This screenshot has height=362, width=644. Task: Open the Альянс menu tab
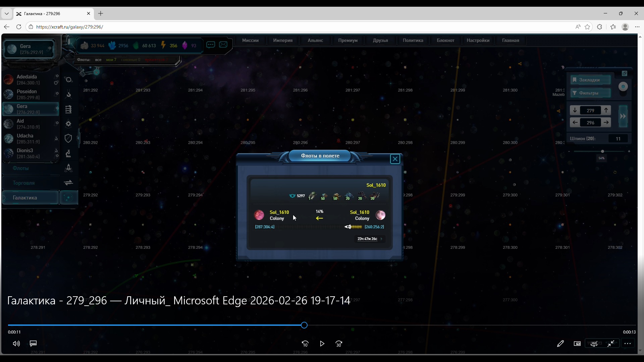(x=315, y=41)
